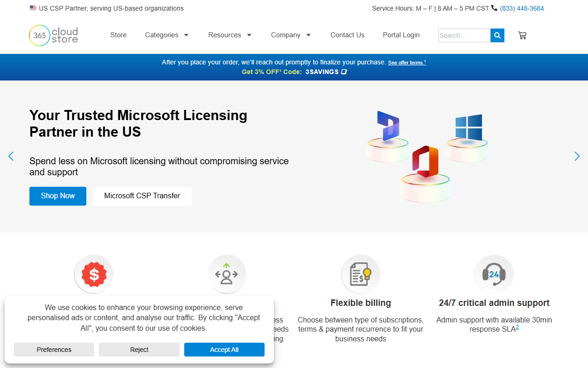Accept All cookies
This screenshot has width=588, height=368.
(224, 350)
